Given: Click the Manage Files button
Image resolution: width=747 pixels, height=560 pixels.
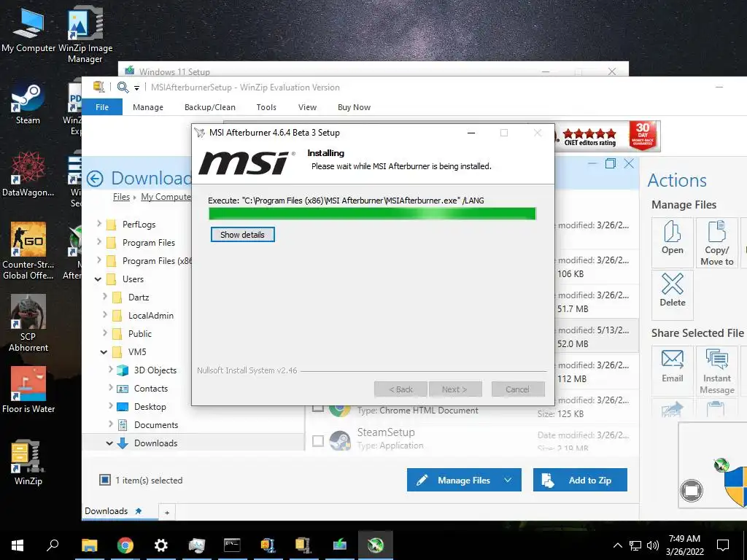Looking at the screenshot, I should click(x=463, y=480).
